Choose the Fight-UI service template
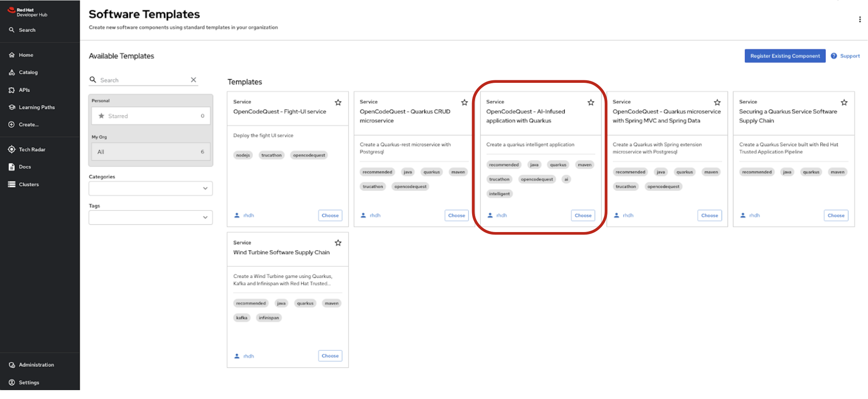This screenshot has height=399, width=868. 330,216
